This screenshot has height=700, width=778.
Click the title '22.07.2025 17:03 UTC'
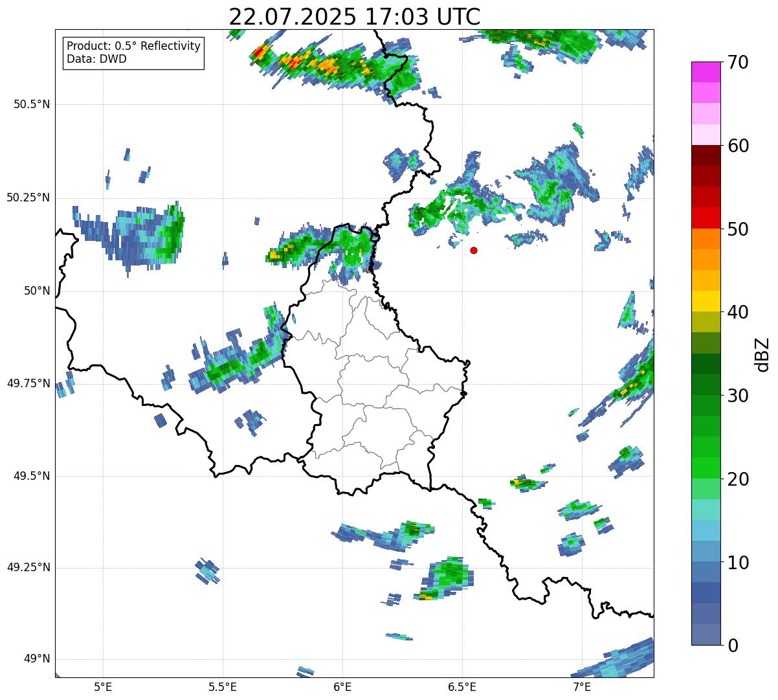click(355, 16)
